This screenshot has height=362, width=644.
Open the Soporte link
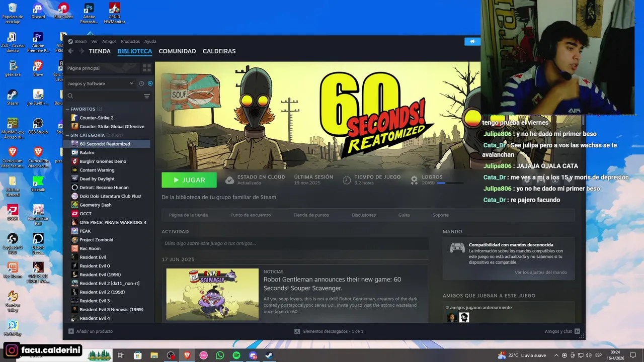tap(440, 215)
